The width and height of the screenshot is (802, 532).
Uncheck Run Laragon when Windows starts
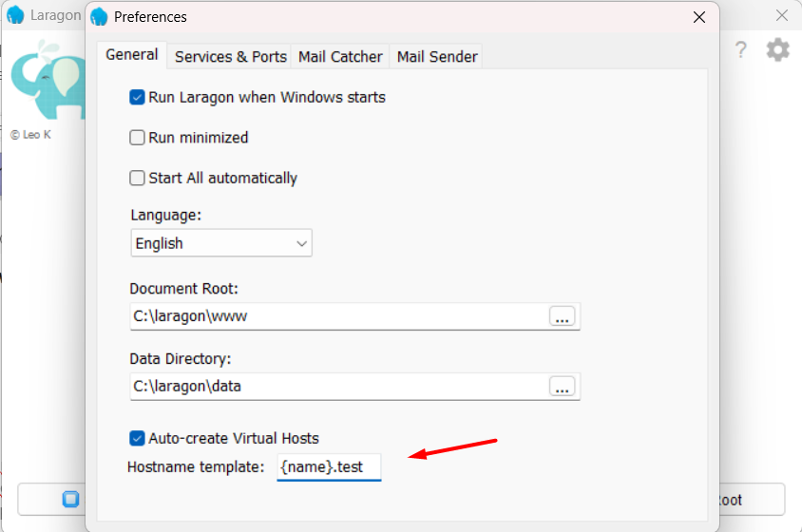[x=138, y=97]
